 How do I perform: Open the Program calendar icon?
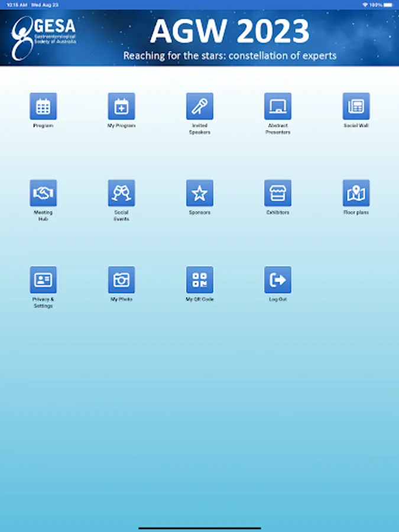(x=43, y=106)
